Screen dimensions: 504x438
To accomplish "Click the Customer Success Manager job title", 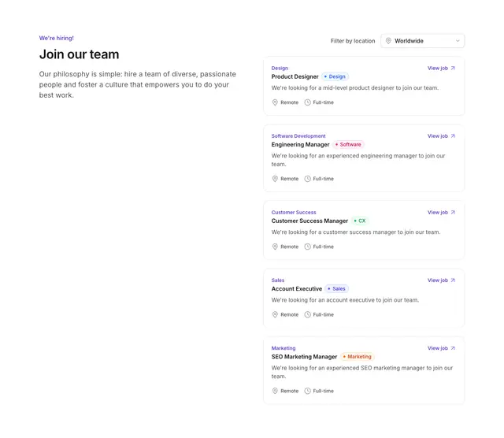I will click(x=309, y=221).
